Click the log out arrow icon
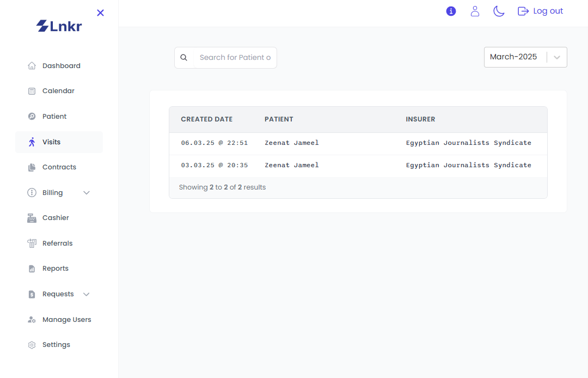The width and height of the screenshot is (588, 378). point(523,11)
